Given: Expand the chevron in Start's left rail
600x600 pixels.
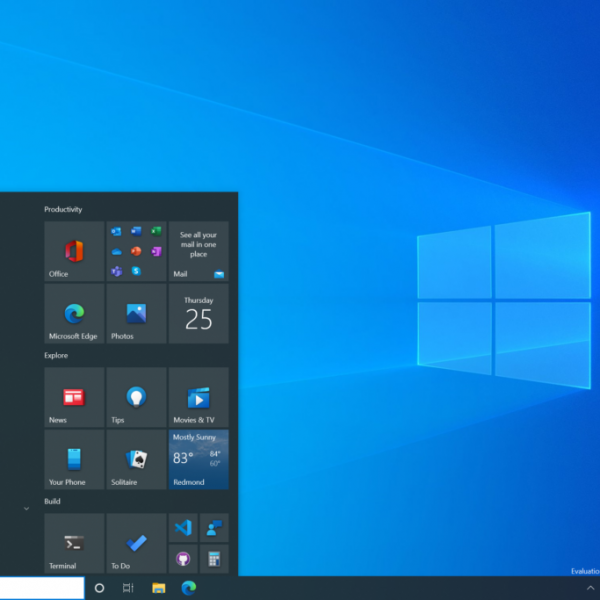Looking at the screenshot, I should [x=26, y=509].
